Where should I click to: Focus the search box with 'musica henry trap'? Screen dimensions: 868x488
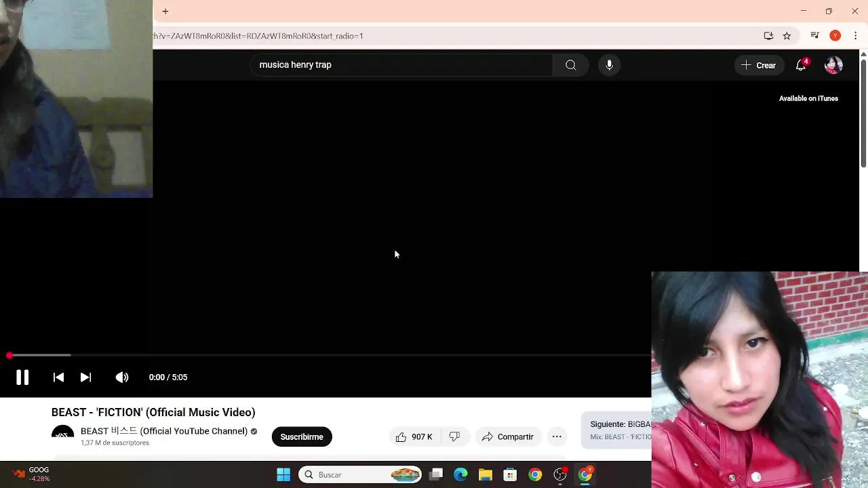(x=403, y=65)
